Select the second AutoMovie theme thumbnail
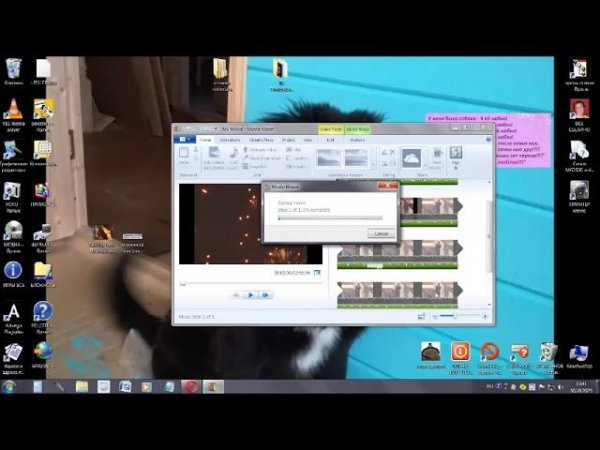The height and width of the screenshot is (450, 600). [356, 158]
